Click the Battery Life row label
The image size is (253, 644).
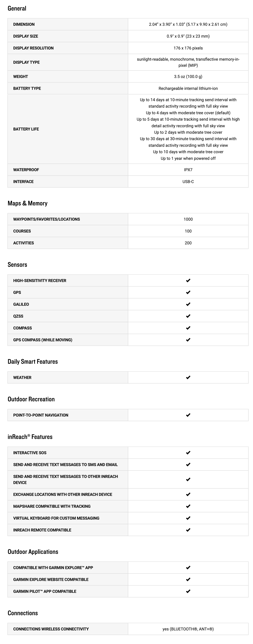point(26,129)
